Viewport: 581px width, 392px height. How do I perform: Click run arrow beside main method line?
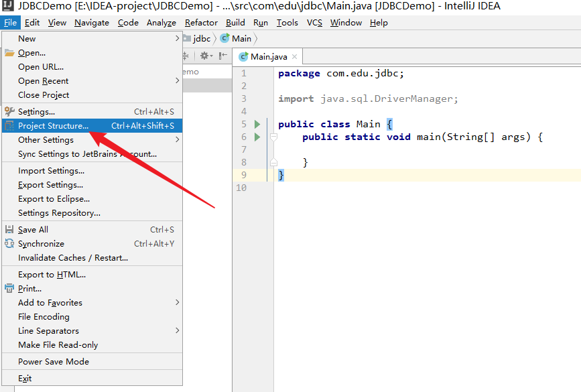point(257,137)
